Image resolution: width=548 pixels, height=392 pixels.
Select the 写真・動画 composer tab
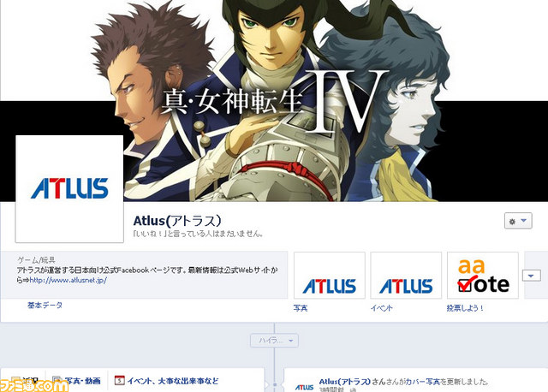coord(83,381)
